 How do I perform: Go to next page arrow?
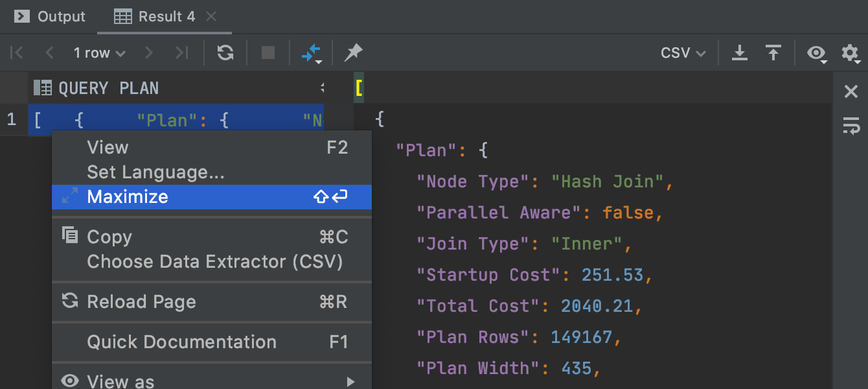[149, 53]
